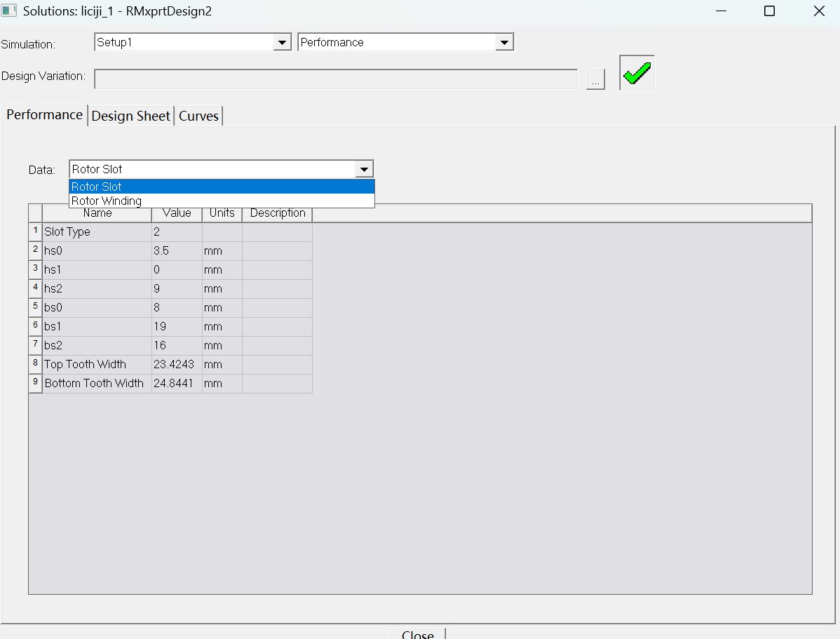The image size is (840, 639).
Task: Click the value 23.4243 cell
Action: tap(177, 365)
